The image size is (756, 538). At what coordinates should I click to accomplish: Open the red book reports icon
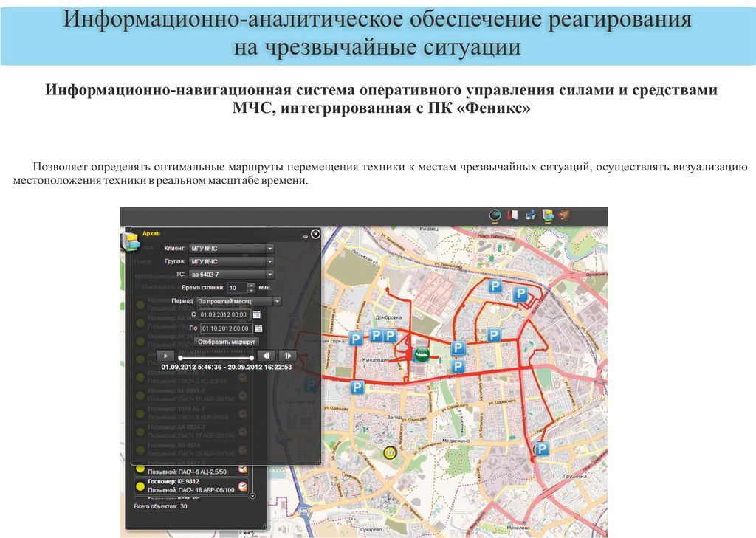[x=514, y=215]
